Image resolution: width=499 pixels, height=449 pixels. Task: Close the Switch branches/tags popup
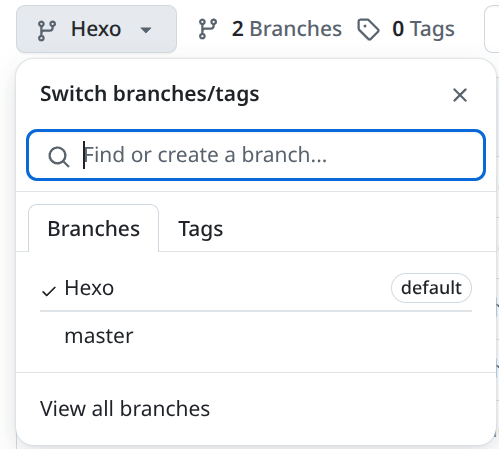click(460, 95)
